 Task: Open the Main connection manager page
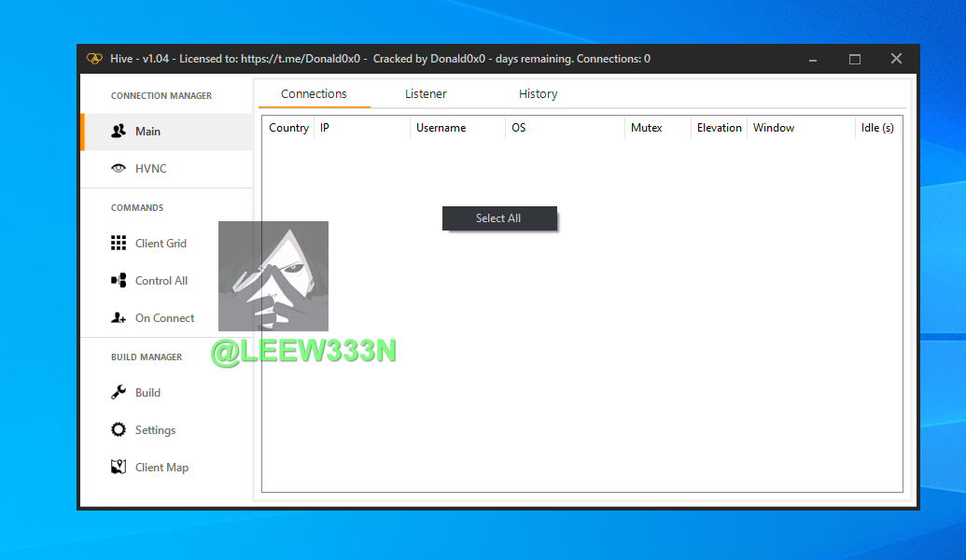tap(147, 132)
